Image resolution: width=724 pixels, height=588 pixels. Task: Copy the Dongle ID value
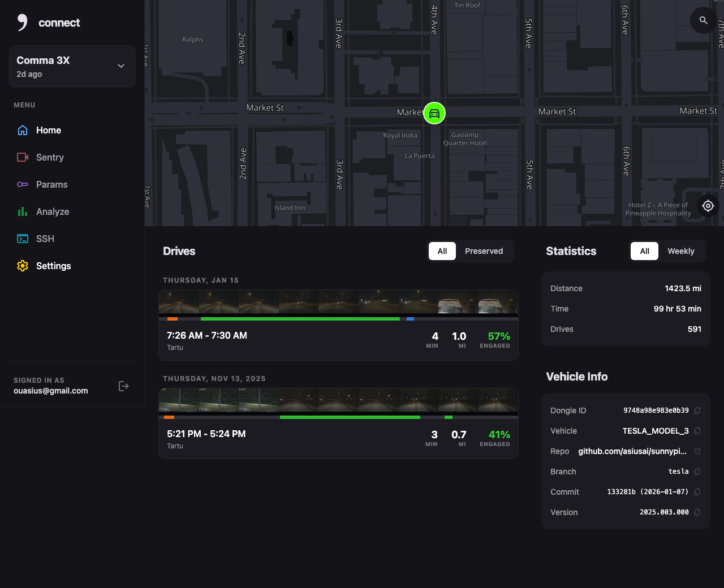(x=697, y=410)
